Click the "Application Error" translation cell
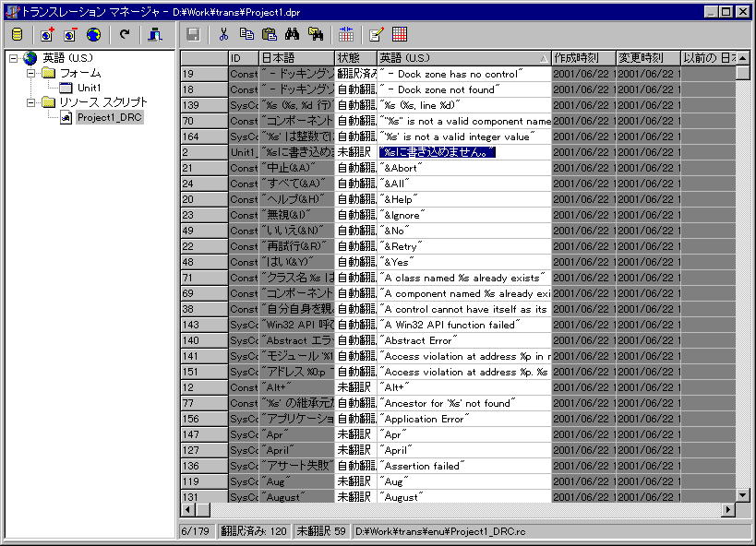Image resolution: width=756 pixels, height=546 pixels. [464, 420]
